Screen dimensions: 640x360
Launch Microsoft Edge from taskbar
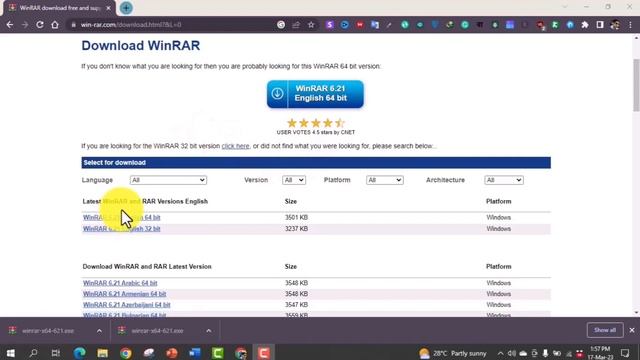click(79, 353)
